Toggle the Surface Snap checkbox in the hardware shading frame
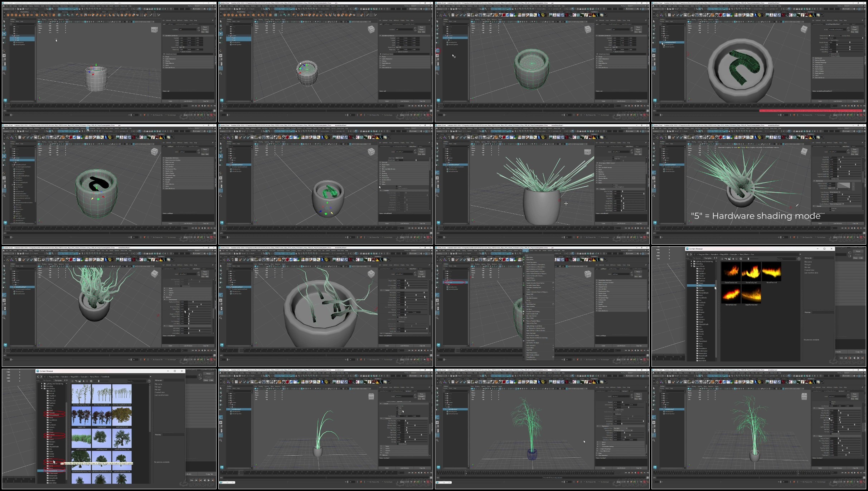The height and width of the screenshot is (491, 868). (x=830, y=179)
